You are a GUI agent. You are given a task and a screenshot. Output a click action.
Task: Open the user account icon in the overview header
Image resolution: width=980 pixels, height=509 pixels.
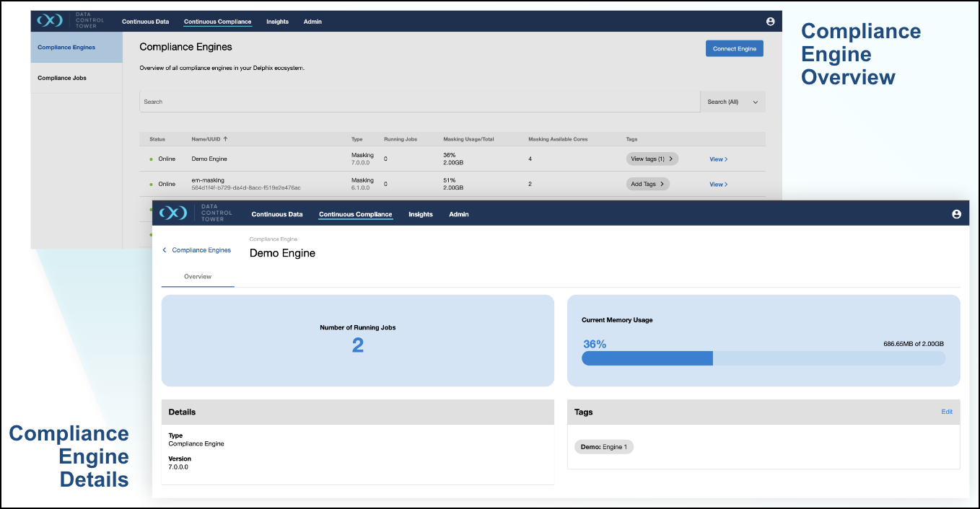tap(770, 22)
